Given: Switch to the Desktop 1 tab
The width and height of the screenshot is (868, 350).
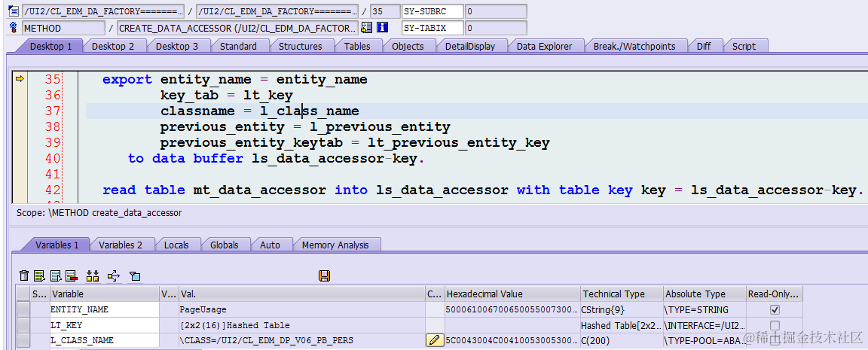Looking at the screenshot, I should coord(50,47).
